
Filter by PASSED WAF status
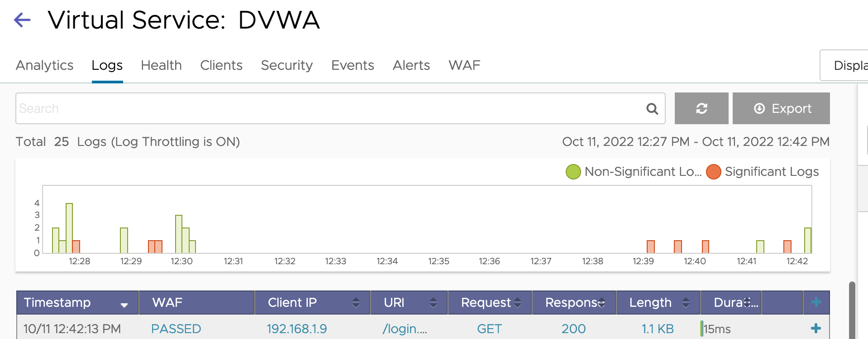tap(176, 329)
